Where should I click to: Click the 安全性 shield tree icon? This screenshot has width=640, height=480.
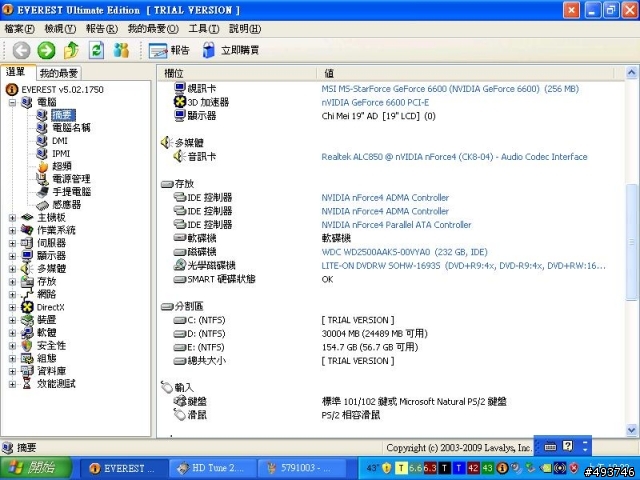pyautogui.click(x=27, y=346)
